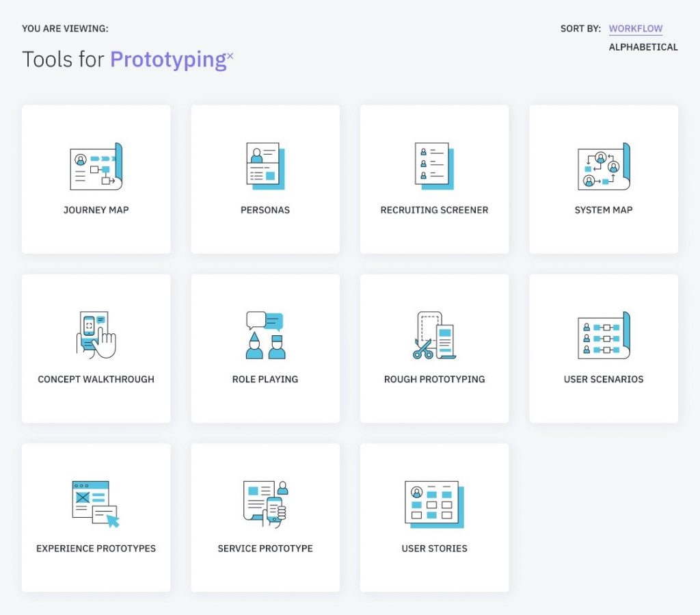This screenshot has height=615, width=700.
Task: Click the EXPERIENCE PROTOTYPES label
Action: [96, 549]
